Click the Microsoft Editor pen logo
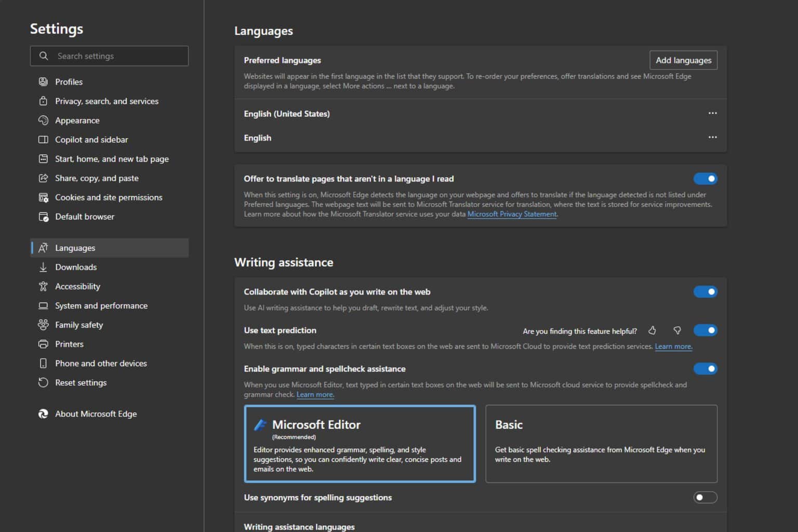This screenshot has width=798, height=532. point(260,424)
